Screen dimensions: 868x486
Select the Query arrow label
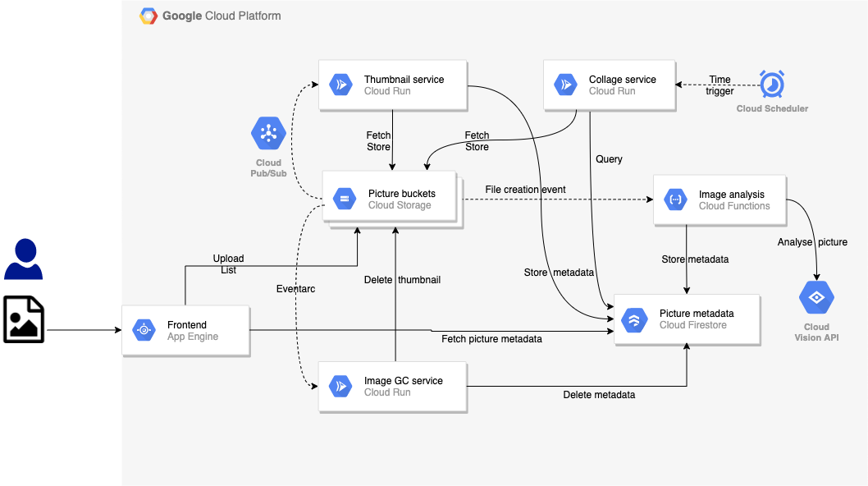[609, 159]
